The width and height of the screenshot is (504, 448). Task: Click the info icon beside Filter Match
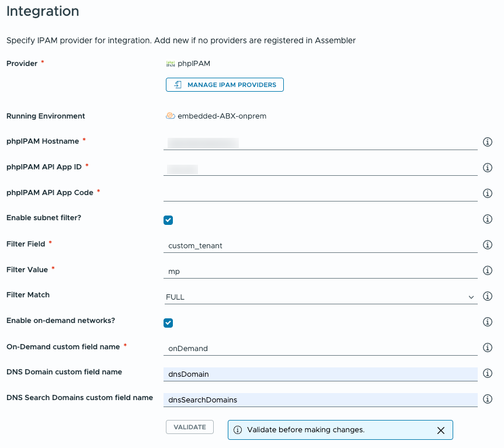click(x=488, y=296)
